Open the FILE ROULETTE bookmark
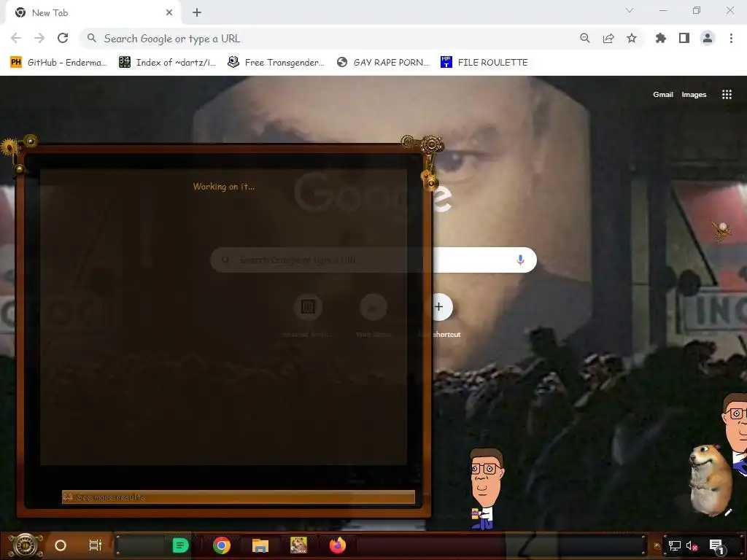Screen dimensions: 747x560 [484, 63]
